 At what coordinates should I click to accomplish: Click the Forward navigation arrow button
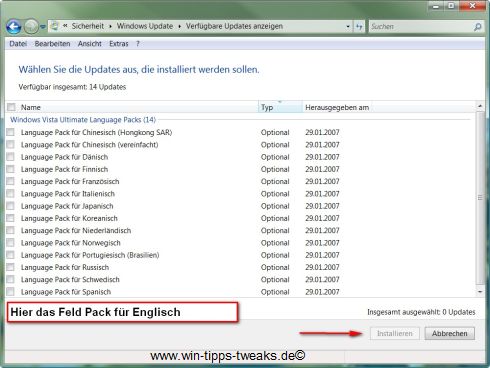click(31, 27)
